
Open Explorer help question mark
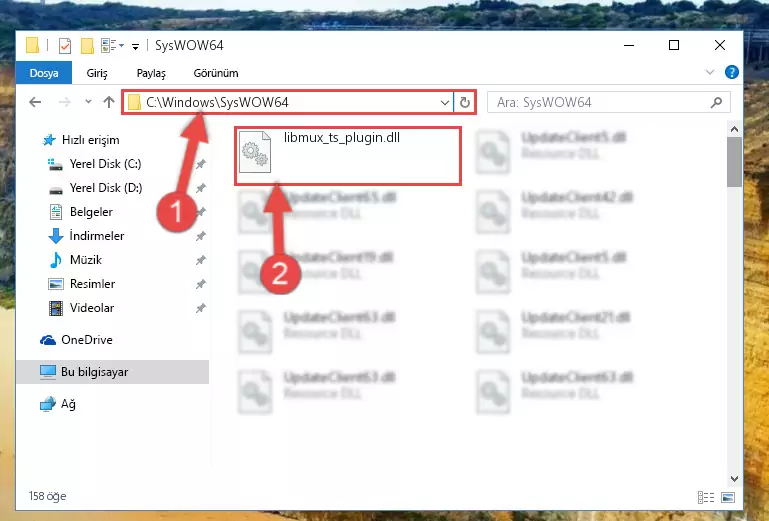coord(731,72)
